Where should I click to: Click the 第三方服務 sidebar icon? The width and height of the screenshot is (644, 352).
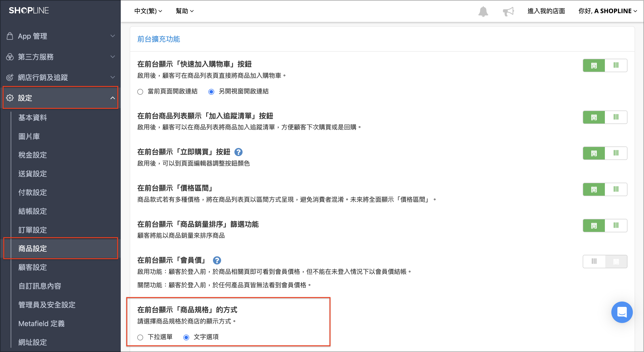pyautogui.click(x=10, y=57)
